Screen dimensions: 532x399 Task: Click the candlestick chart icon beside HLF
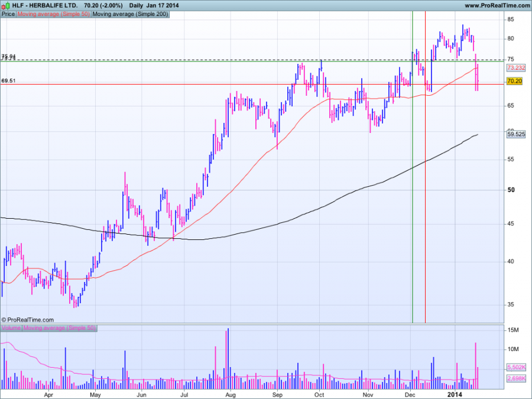click(7, 5)
